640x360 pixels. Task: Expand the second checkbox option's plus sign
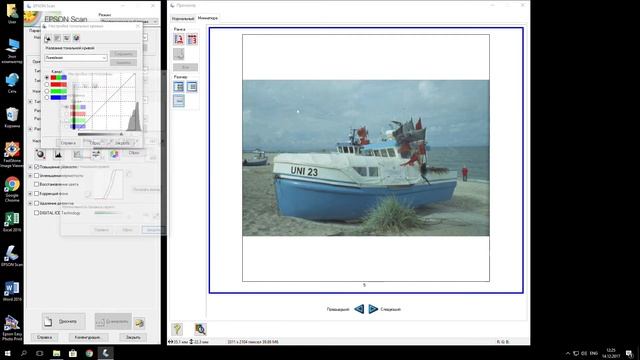click(x=30, y=176)
